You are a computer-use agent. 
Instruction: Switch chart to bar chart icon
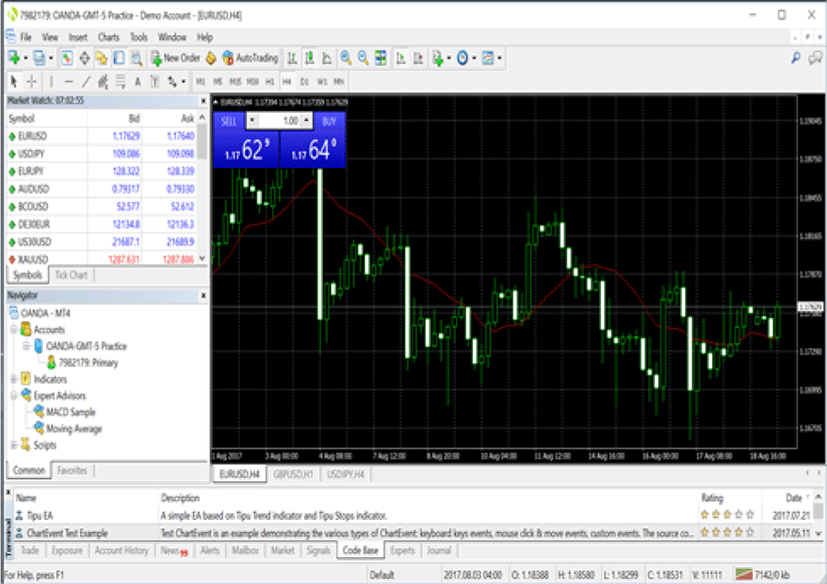292,58
